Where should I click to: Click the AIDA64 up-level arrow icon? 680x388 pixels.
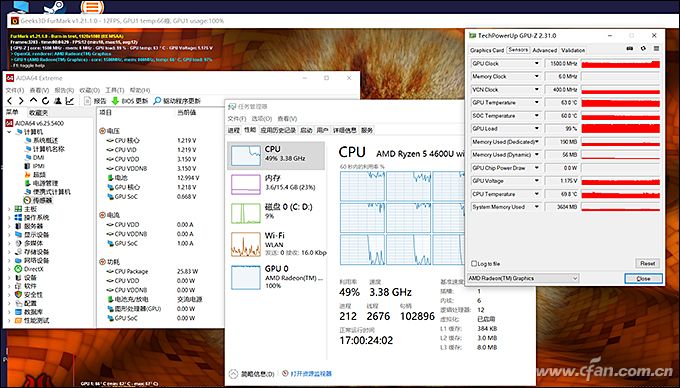pyautogui.click(x=33, y=101)
